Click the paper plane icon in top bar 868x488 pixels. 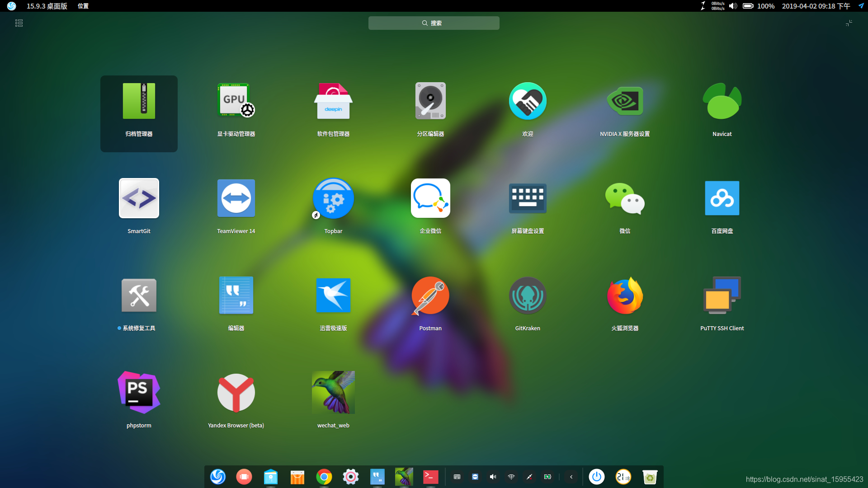coord(861,6)
